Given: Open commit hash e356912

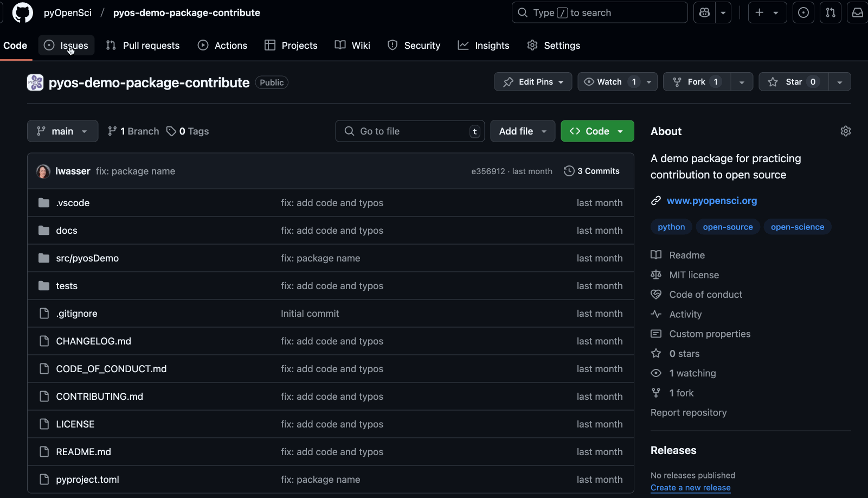Looking at the screenshot, I should pyautogui.click(x=488, y=171).
